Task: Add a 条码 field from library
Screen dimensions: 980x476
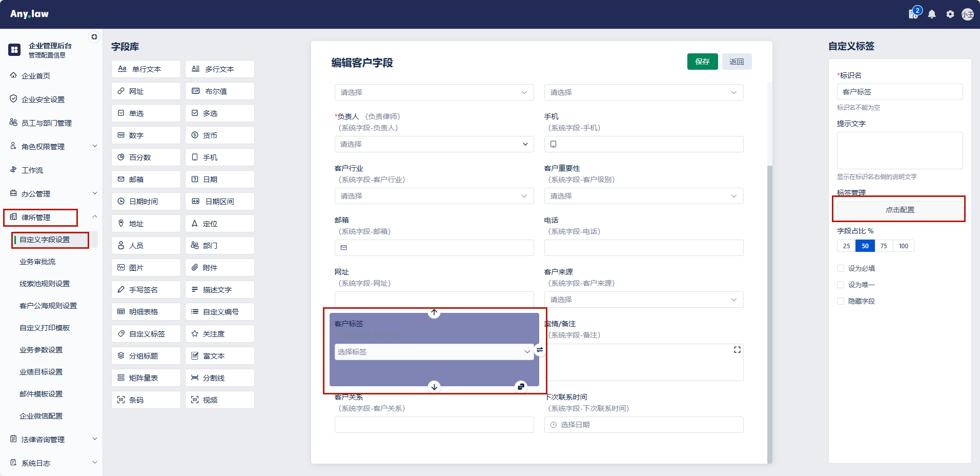Action: point(146,400)
